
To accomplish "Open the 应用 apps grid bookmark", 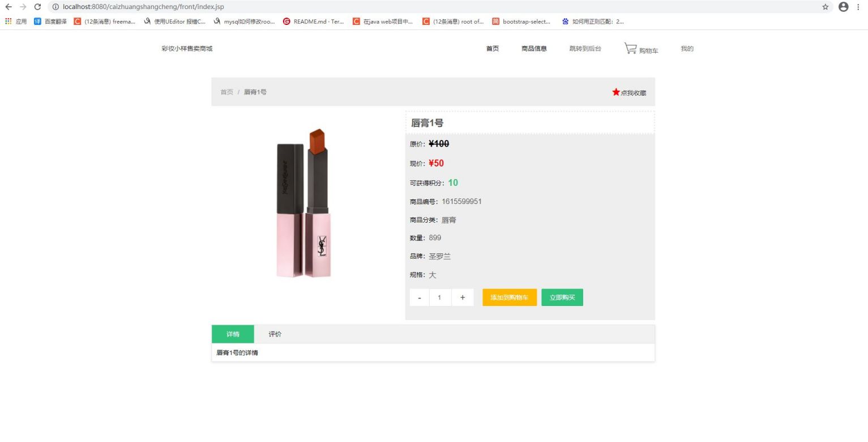I will [x=16, y=22].
